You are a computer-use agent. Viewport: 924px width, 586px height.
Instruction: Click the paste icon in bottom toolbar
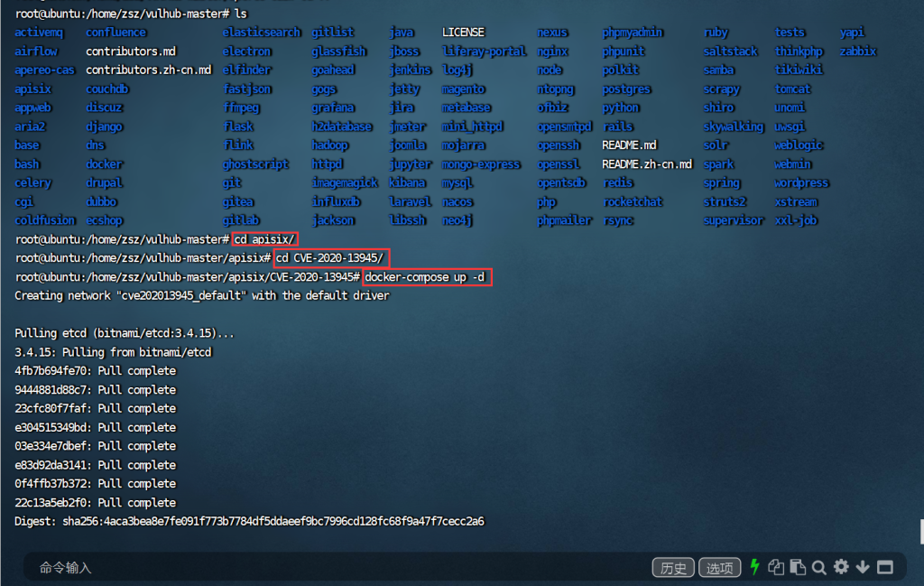[798, 567]
